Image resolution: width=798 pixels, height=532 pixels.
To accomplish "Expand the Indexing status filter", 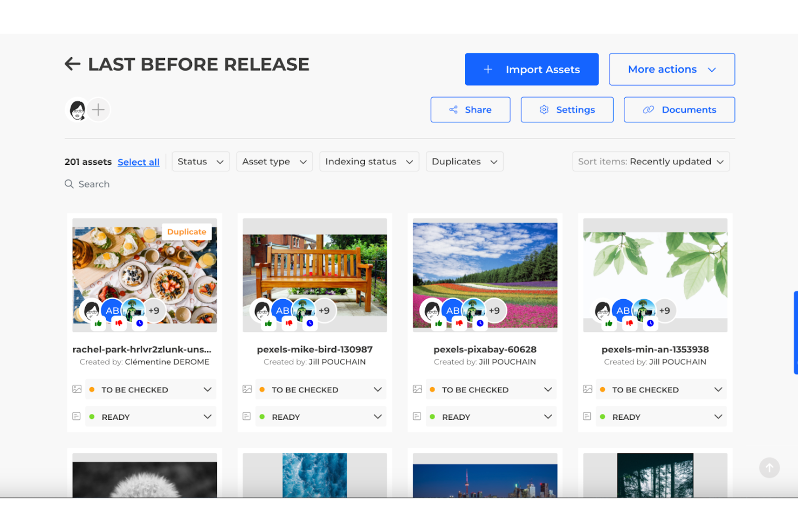I will tap(369, 162).
